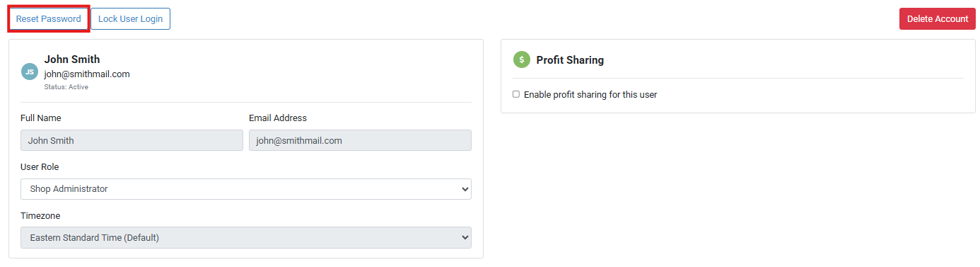Click the Status: Active label
The image size is (980, 267).
[66, 87]
